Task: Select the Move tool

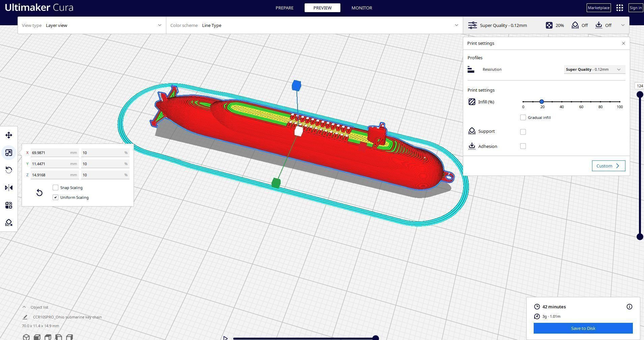Action: tap(9, 135)
